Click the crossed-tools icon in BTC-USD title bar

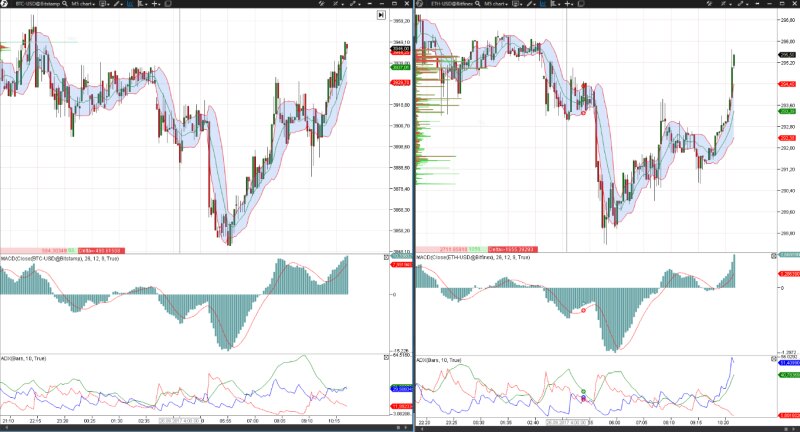click(x=335, y=4)
